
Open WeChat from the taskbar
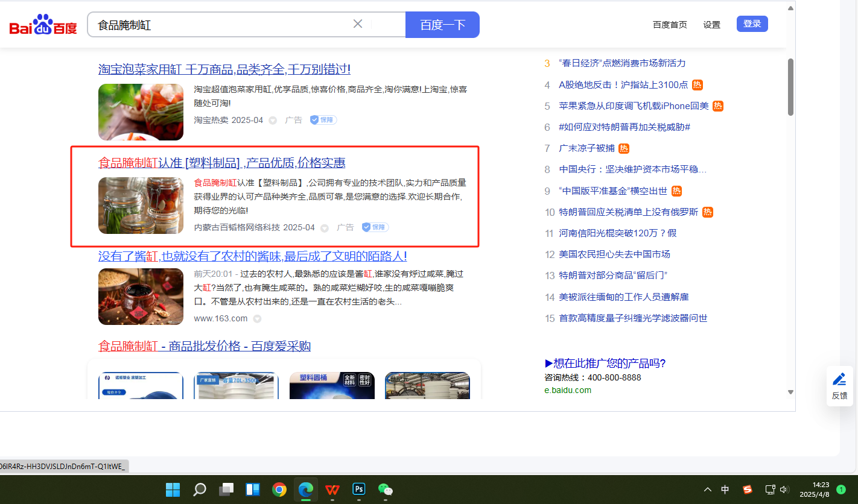pos(385,489)
